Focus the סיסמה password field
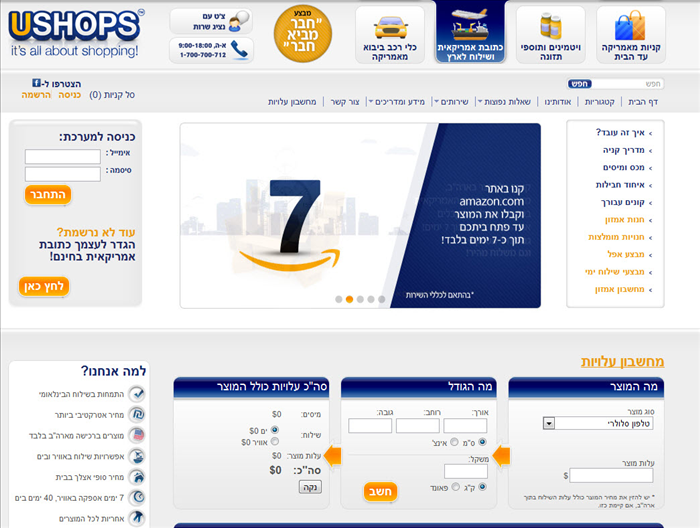 click(x=62, y=174)
